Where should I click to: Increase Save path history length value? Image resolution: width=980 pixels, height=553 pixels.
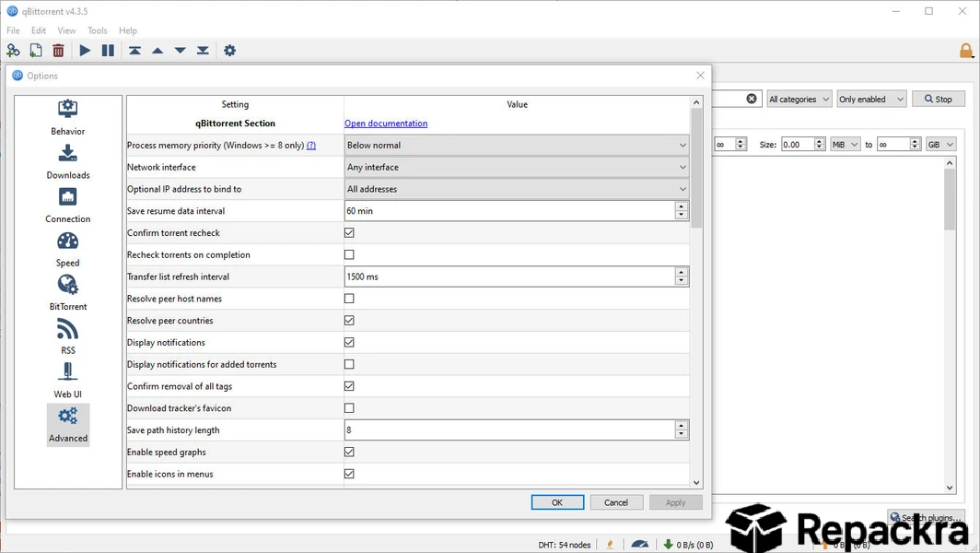pos(682,425)
